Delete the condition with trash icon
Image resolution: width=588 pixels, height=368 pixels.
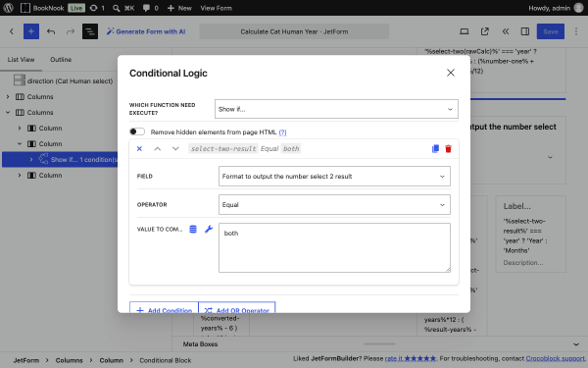coord(448,149)
